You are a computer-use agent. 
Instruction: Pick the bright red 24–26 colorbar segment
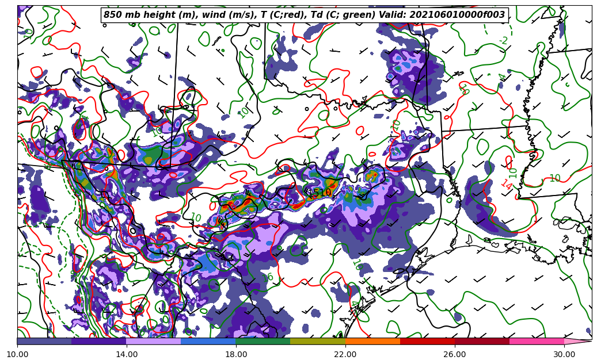427,341
